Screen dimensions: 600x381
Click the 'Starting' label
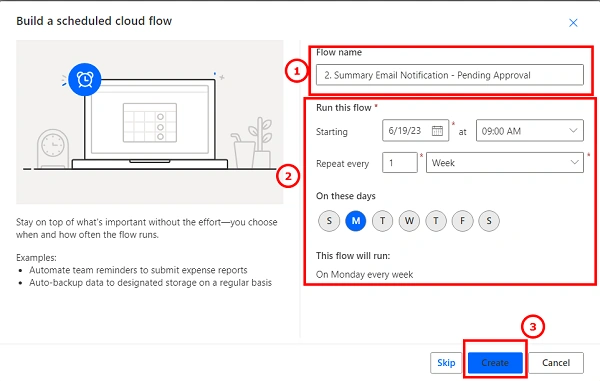tap(332, 132)
